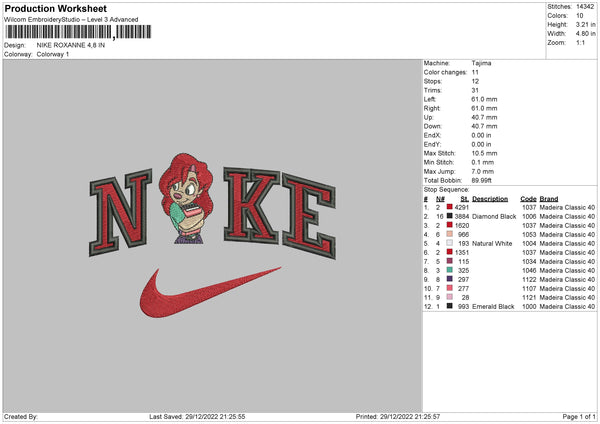
Task: Click the 'Colorway 1' value
Action: coord(53,54)
